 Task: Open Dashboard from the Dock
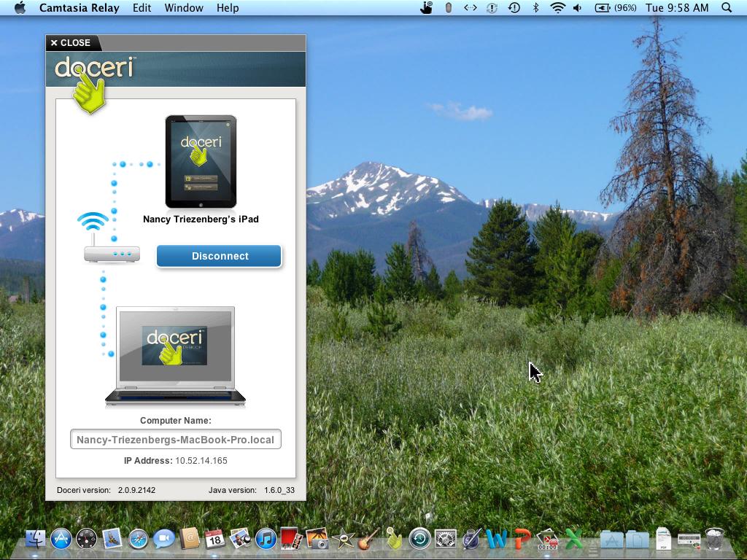tap(86, 539)
